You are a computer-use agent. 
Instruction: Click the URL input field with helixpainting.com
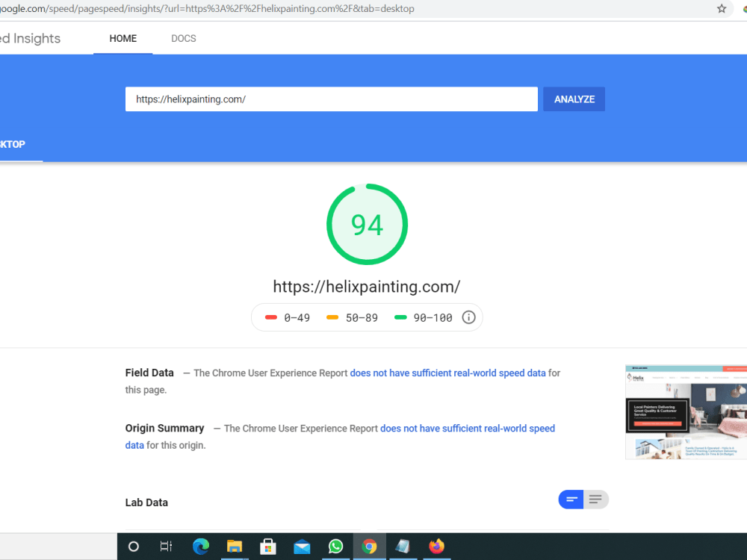tap(332, 99)
